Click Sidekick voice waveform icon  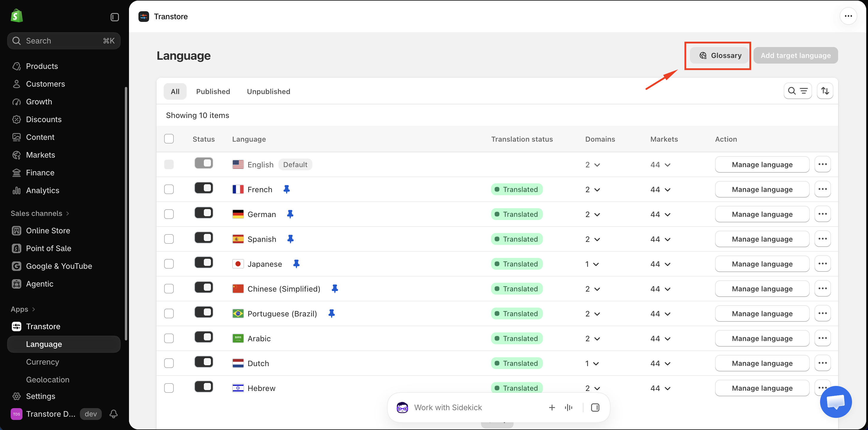[x=568, y=408]
